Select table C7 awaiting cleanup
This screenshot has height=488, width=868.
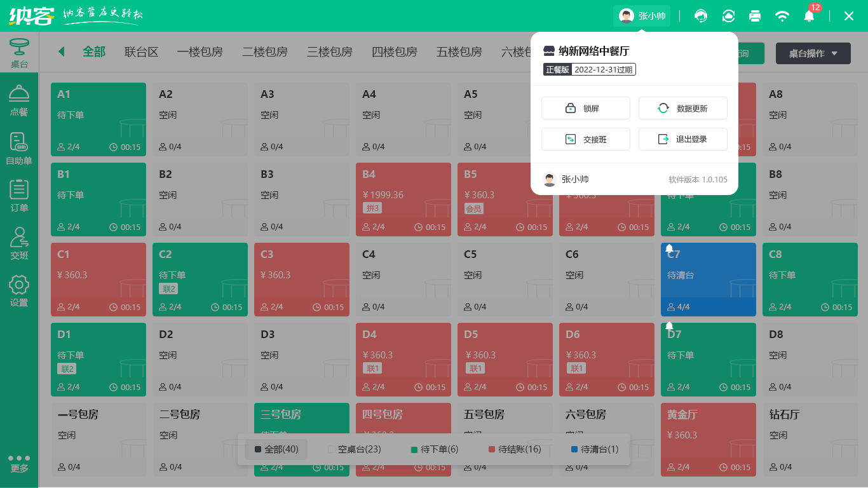(708, 280)
